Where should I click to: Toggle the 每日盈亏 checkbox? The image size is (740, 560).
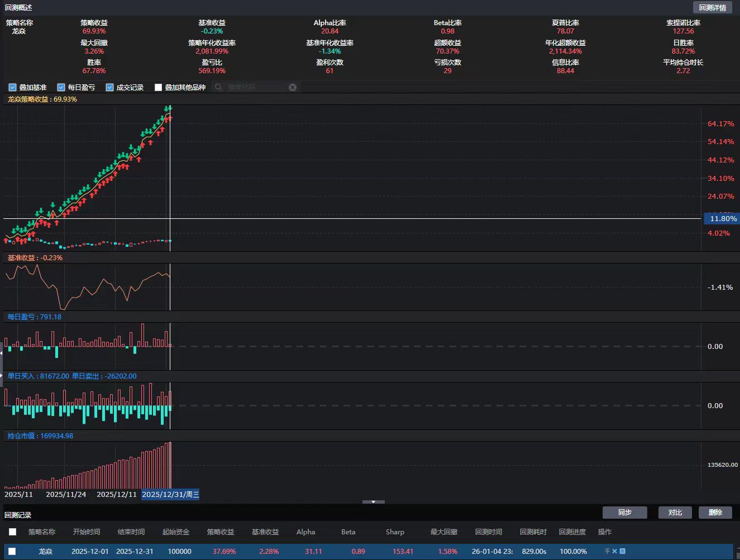(x=61, y=87)
